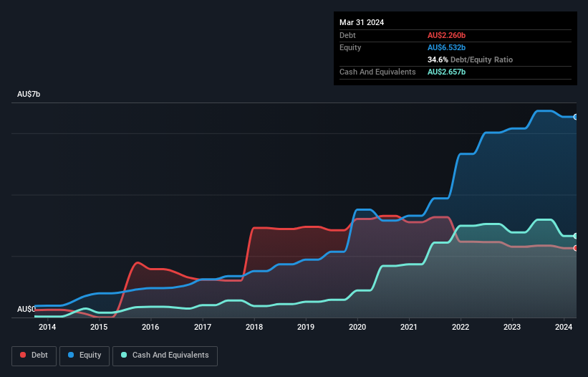Select the 2016 x-axis label
The width and height of the screenshot is (588, 377).
150,327
